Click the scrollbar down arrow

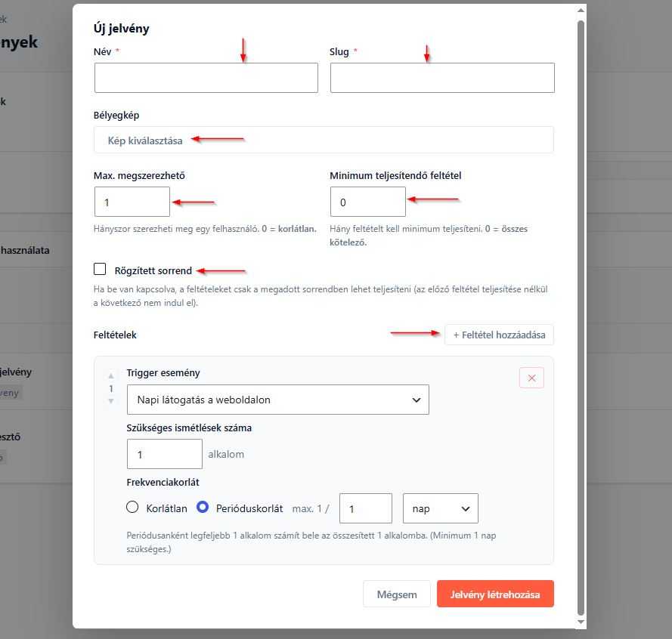[581, 622]
